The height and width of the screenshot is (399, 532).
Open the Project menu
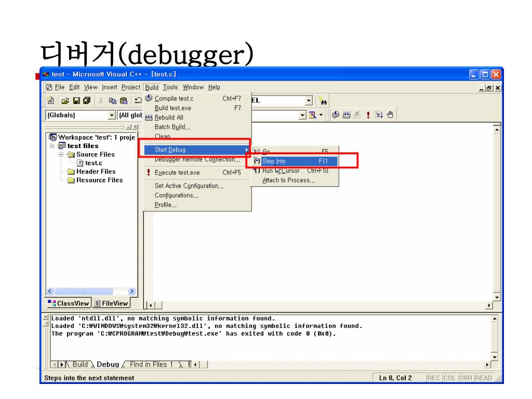tap(130, 87)
